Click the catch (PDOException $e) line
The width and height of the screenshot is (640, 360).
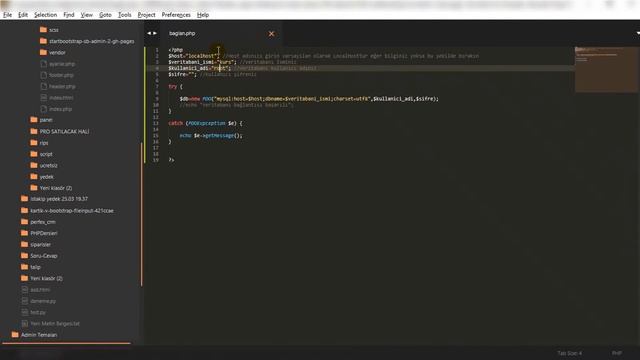point(205,123)
